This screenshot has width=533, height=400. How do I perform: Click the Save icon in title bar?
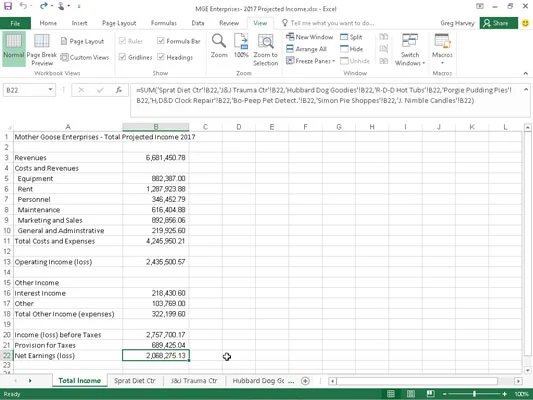point(8,6)
